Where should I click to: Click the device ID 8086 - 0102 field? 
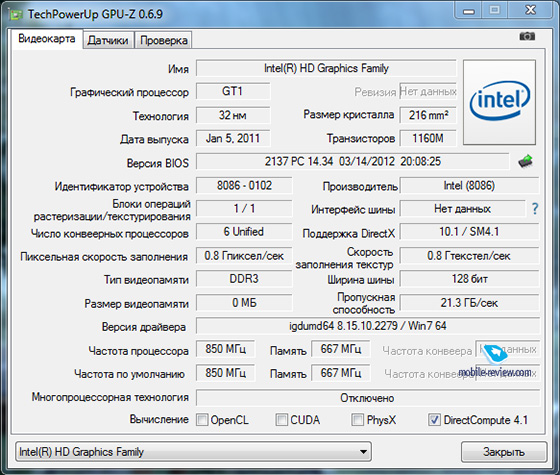click(244, 185)
